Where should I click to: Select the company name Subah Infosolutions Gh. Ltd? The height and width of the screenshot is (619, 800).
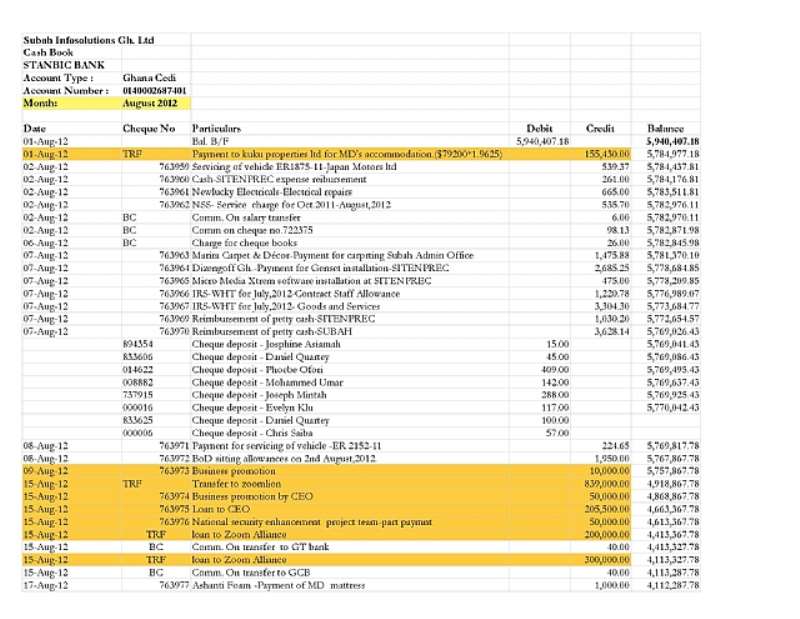[88, 40]
